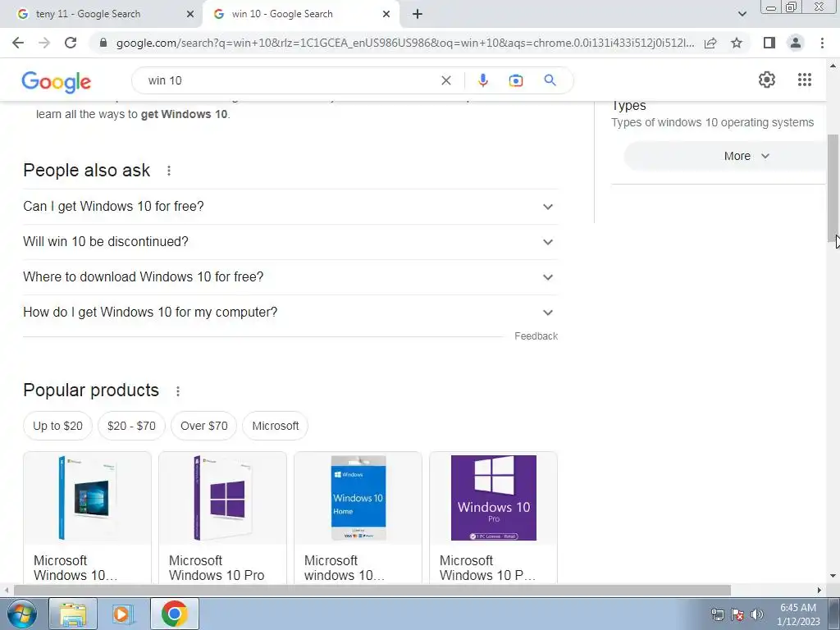840x630 pixels.
Task: Submit the search with the magnifier icon
Action: pyautogui.click(x=550, y=80)
